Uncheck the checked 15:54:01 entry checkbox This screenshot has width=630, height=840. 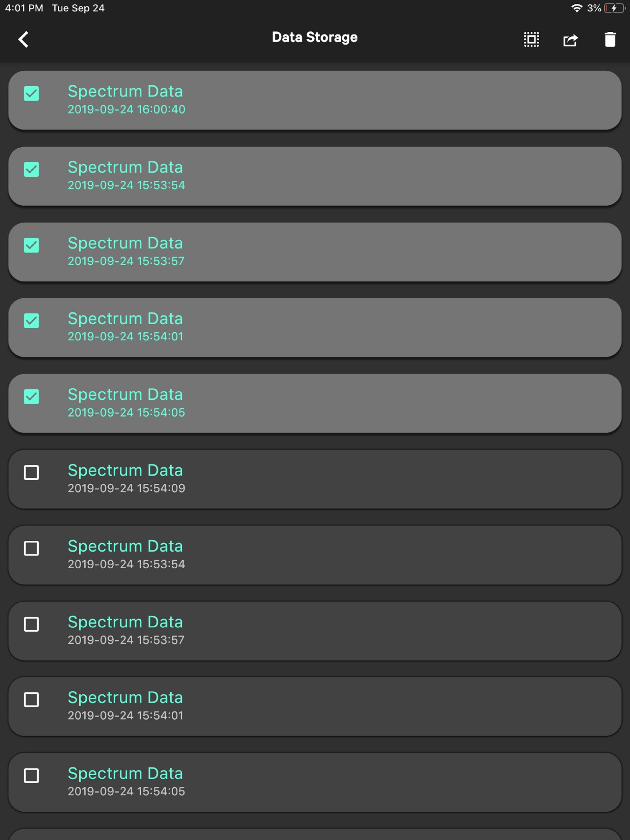coord(31,320)
